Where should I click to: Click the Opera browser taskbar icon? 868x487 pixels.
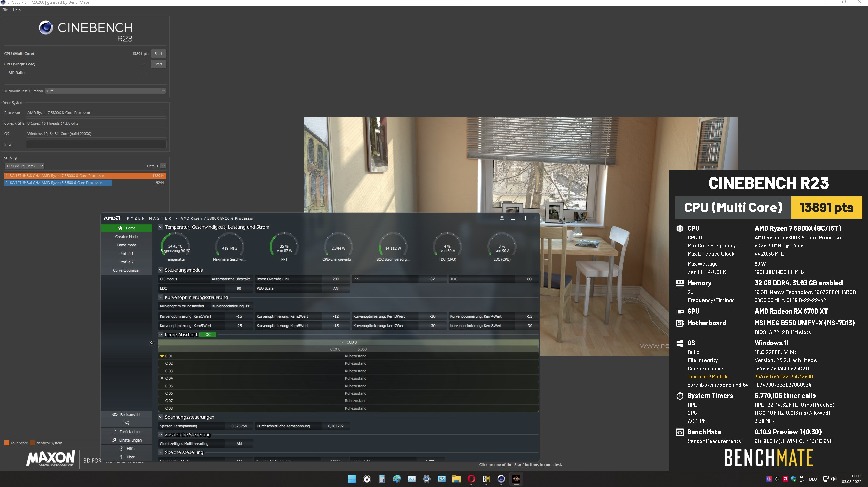[x=471, y=479]
